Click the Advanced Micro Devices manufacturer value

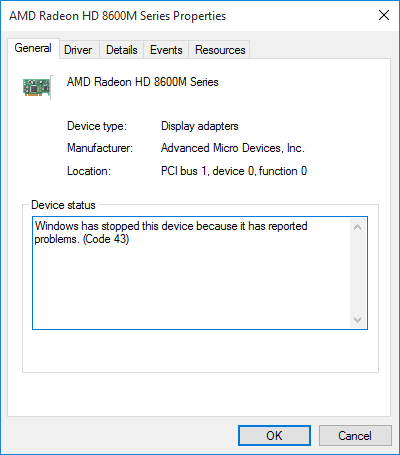pyautogui.click(x=233, y=148)
